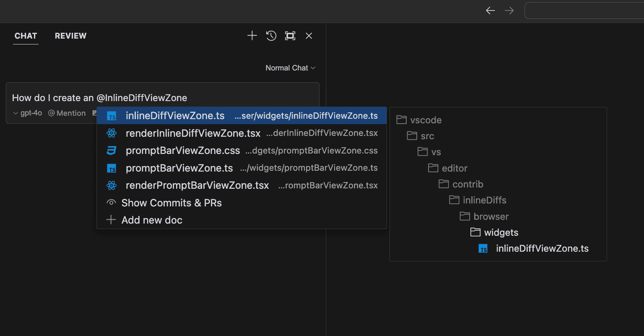This screenshot has height=336, width=644.
Task: Click the widgets folder in the path tree
Action: (x=494, y=232)
